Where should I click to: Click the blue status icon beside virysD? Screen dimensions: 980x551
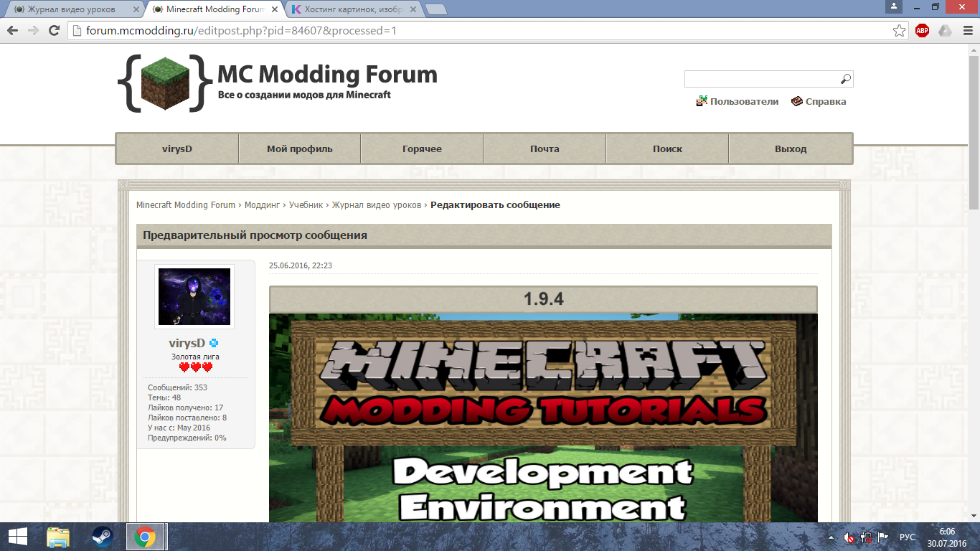[x=214, y=343]
